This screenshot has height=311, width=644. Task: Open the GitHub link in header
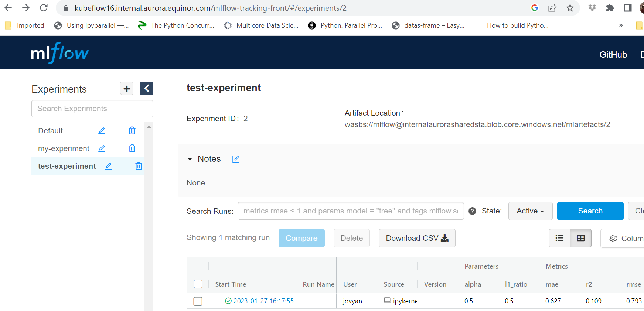click(613, 55)
